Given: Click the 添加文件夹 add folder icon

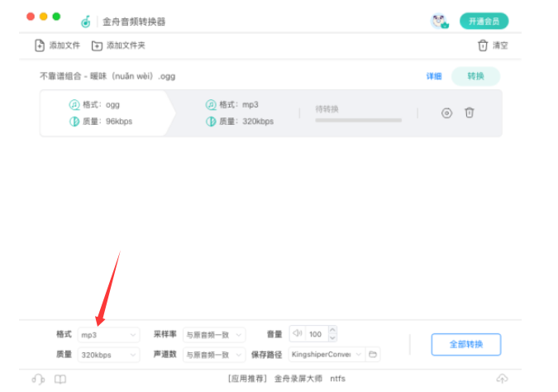Looking at the screenshot, I should tap(97, 45).
